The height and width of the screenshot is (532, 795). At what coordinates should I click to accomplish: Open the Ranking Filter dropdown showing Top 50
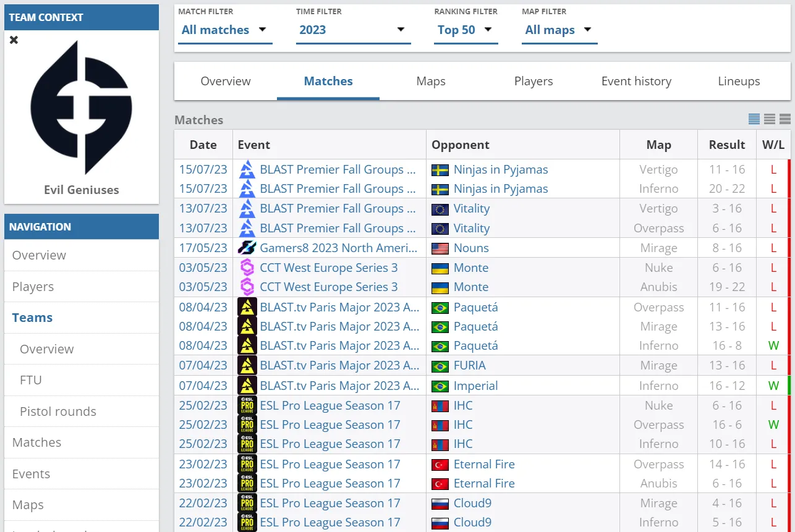pos(466,30)
